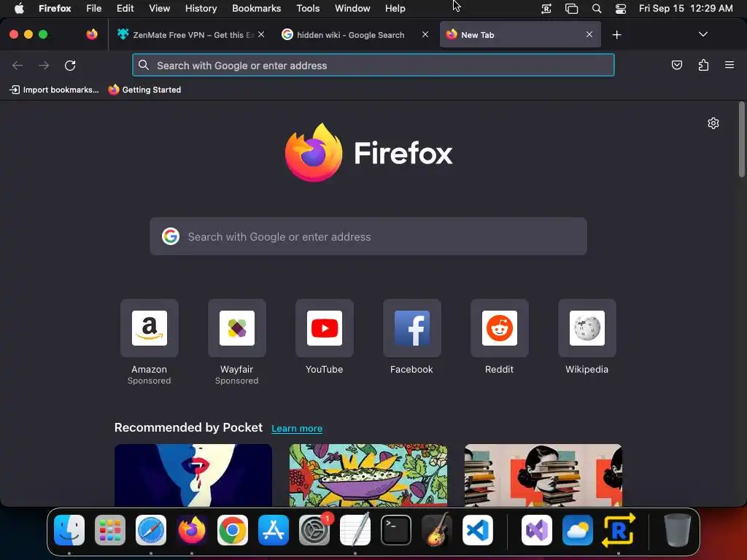Image resolution: width=747 pixels, height=560 pixels.
Task: Click the center Google search box
Action: click(x=368, y=236)
